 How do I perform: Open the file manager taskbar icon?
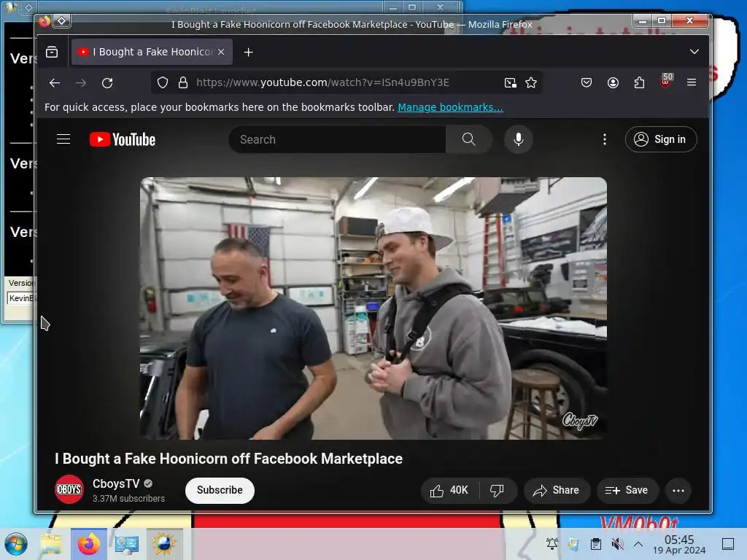coord(51,544)
